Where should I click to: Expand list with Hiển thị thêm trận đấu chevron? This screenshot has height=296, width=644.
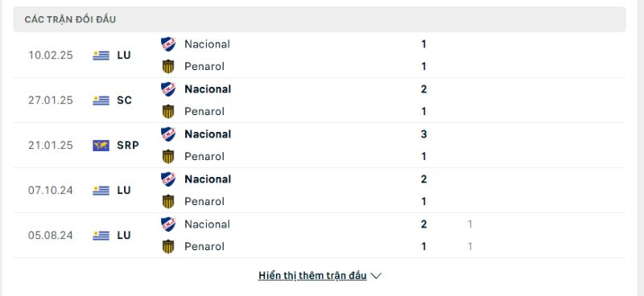[376, 276]
